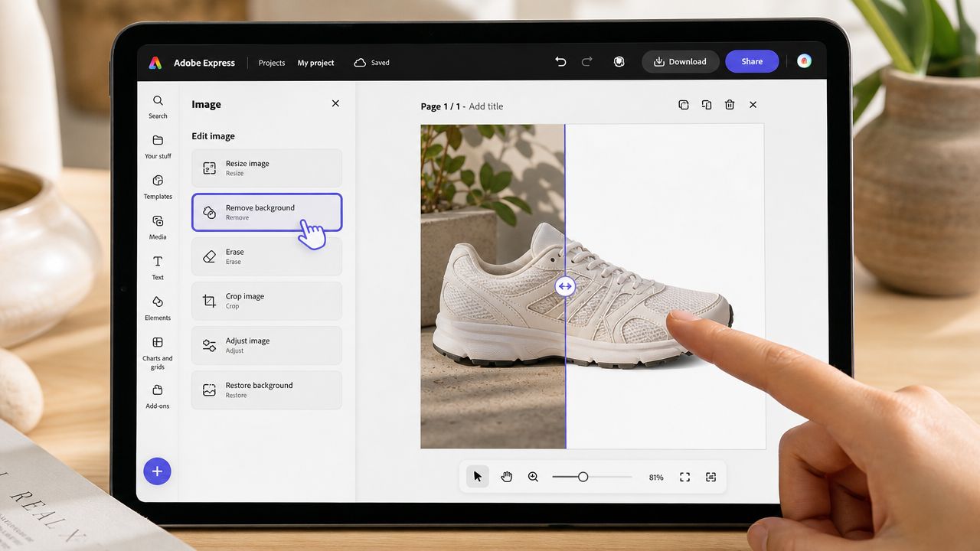
Task: Choose Adjust image option
Action: (x=266, y=345)
